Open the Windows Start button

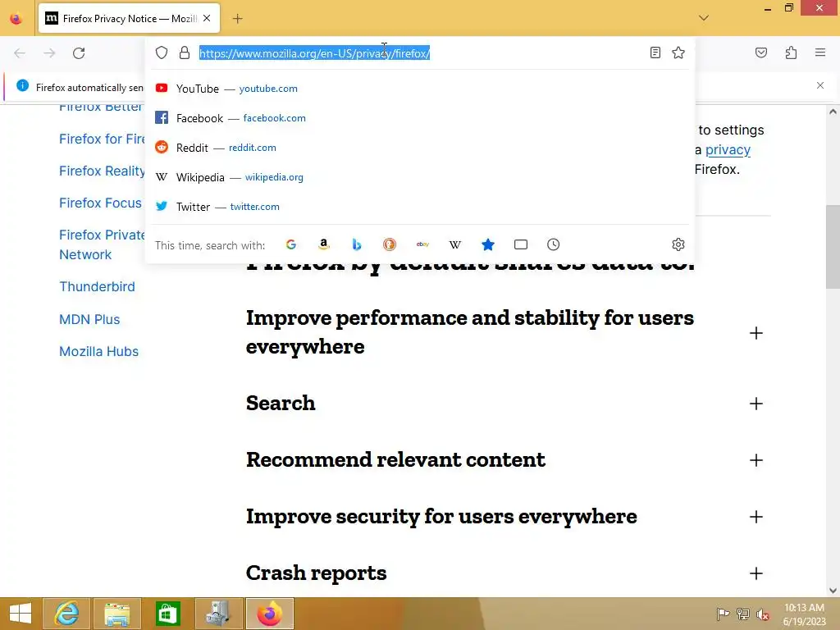point(21,614)
